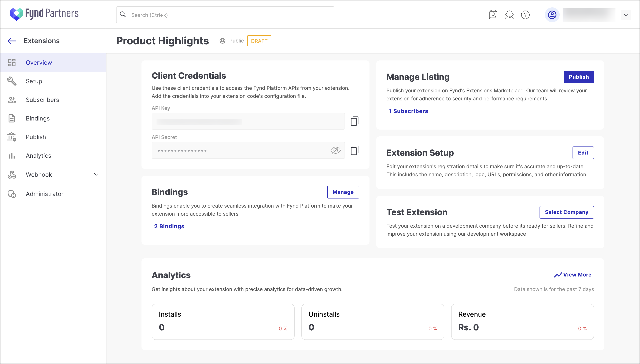Click the Webhook icon in sidebar
Image resolution: width=640 pixels, height=364 pixels.
tap(12, 175)
